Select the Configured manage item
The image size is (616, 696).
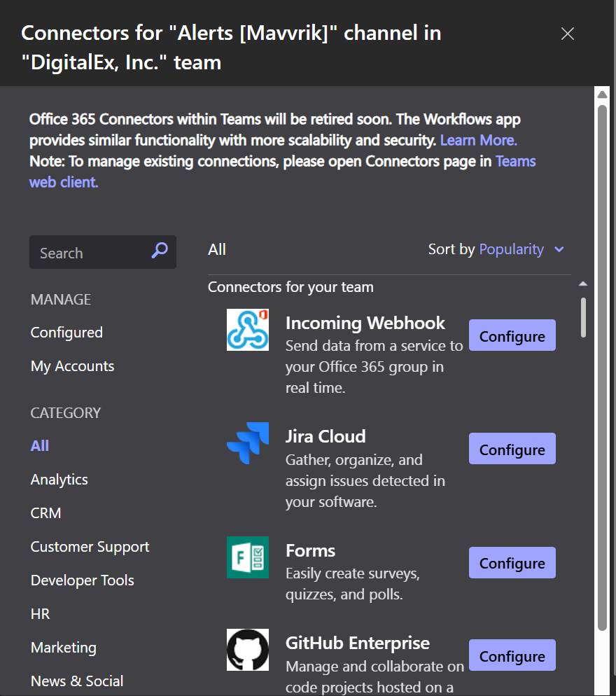(66, 333)
